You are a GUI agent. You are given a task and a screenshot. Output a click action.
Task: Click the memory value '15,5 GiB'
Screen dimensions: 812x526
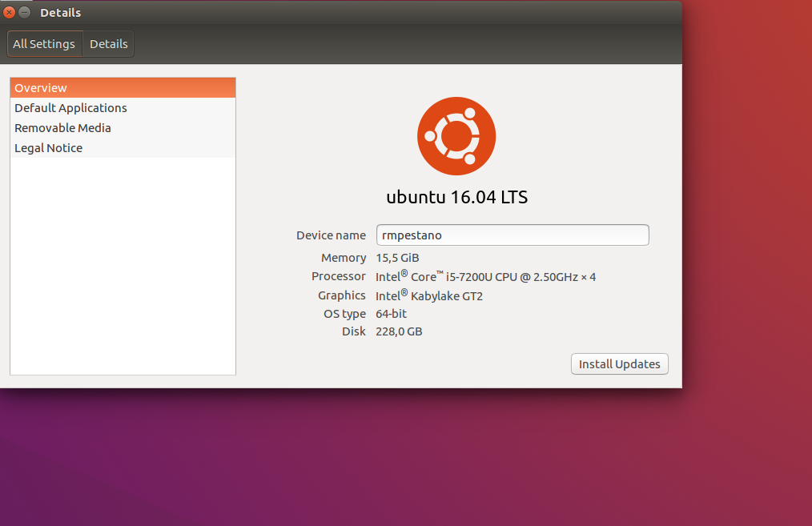pos(397,258)
